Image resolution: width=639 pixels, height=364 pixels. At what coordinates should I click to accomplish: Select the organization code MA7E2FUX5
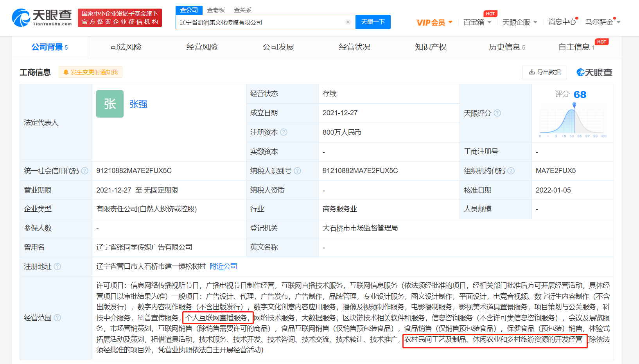[x=556, y=171]
